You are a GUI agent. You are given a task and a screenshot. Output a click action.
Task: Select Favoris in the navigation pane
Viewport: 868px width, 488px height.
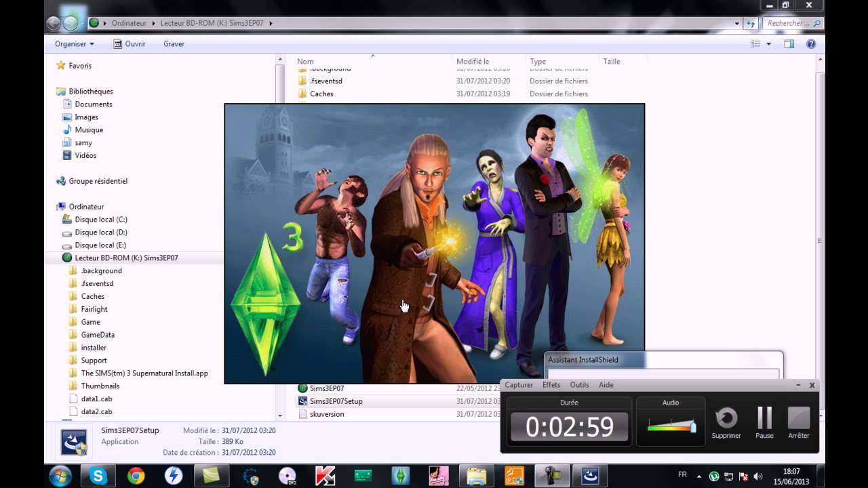pos(80,66)
